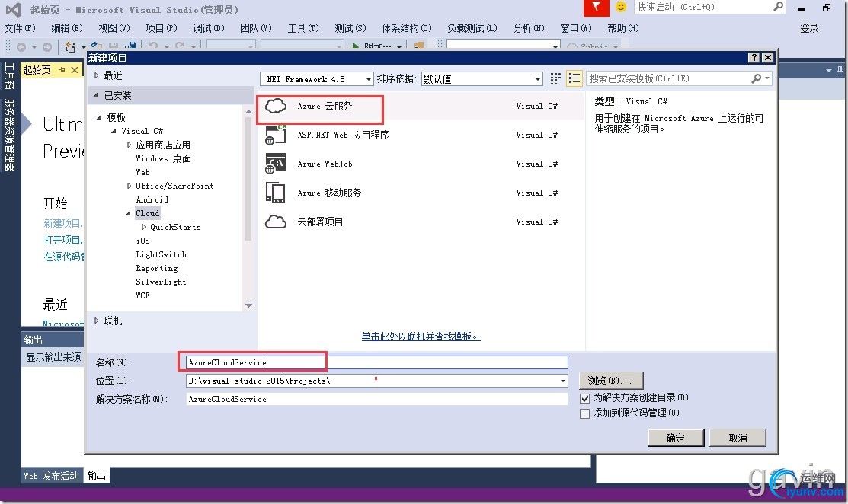The width and height of the screenshot is (848, 504).
Task: Click the template tree scrollbar down arrow
Action: 249,306
